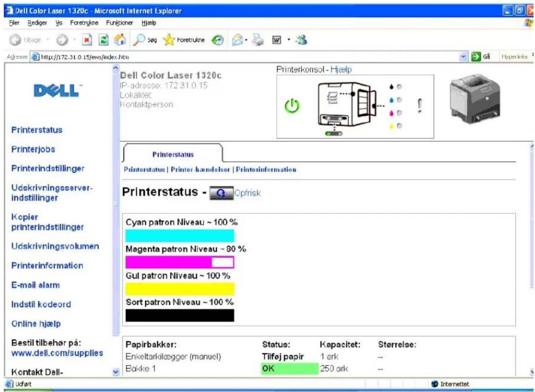Open Printerstatus in left sidebar
535x392 pixels.
point(37,130)
